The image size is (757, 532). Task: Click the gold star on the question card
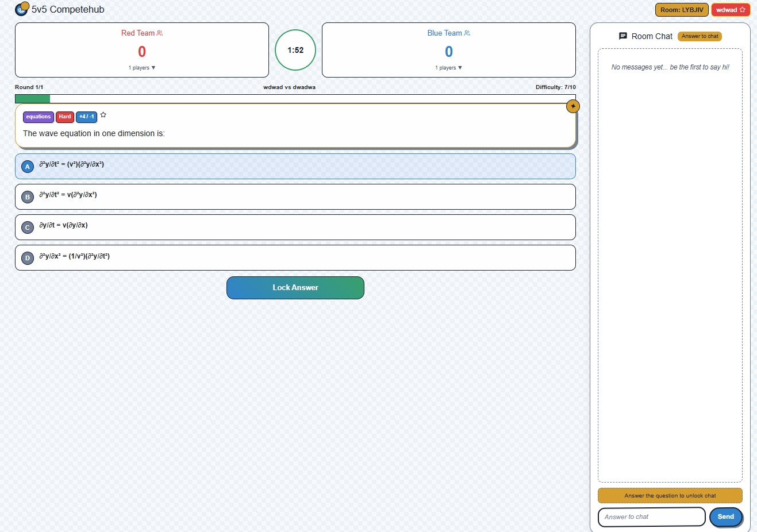(572, 106)
